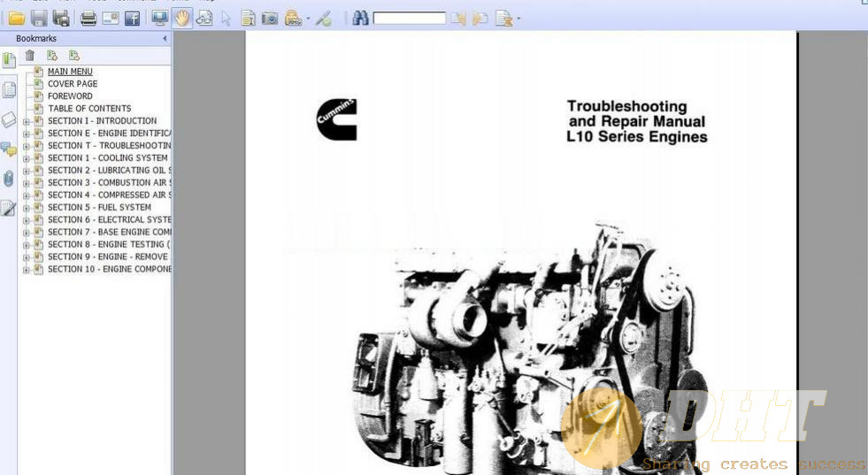Click the camera Snapshot tool

click(x=270, y=19)
